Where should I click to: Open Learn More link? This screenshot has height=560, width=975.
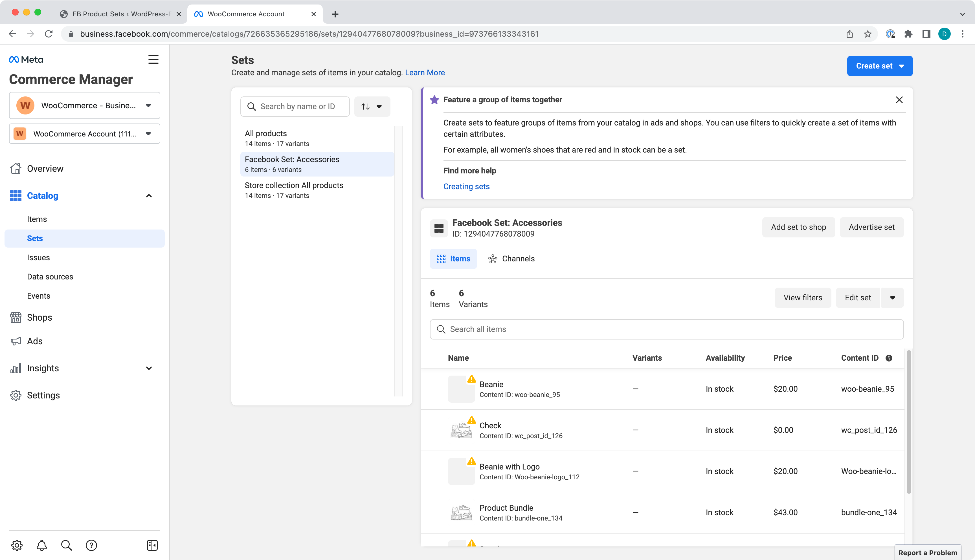425,73
